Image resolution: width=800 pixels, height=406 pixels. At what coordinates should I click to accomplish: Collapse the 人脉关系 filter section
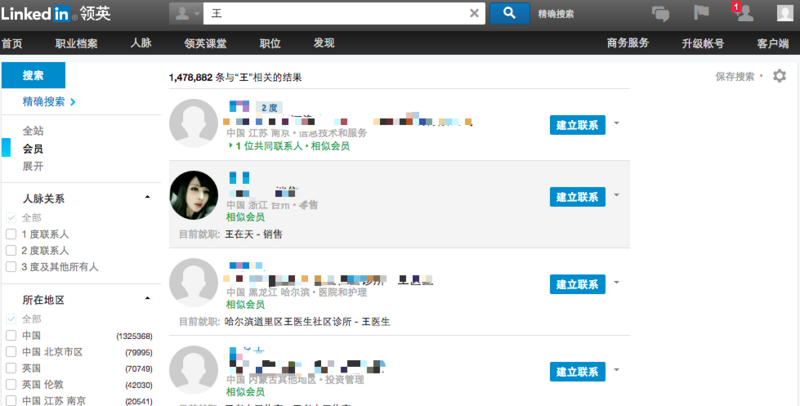(x=147, y=197)
